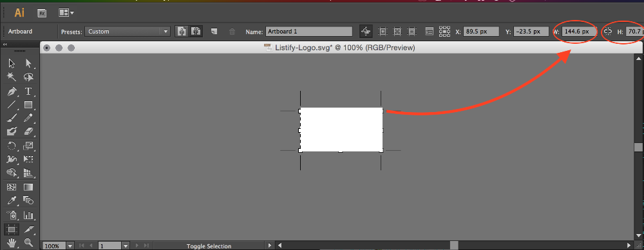The width and height of the screenshot is (644, 250).
Task: Select the Slice tool
Action: click(28, 229)
